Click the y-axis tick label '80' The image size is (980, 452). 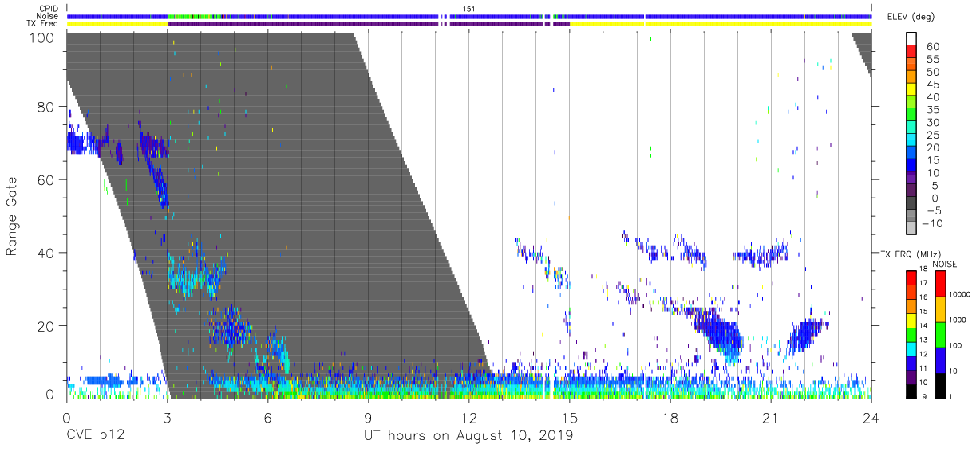point(45,108)
